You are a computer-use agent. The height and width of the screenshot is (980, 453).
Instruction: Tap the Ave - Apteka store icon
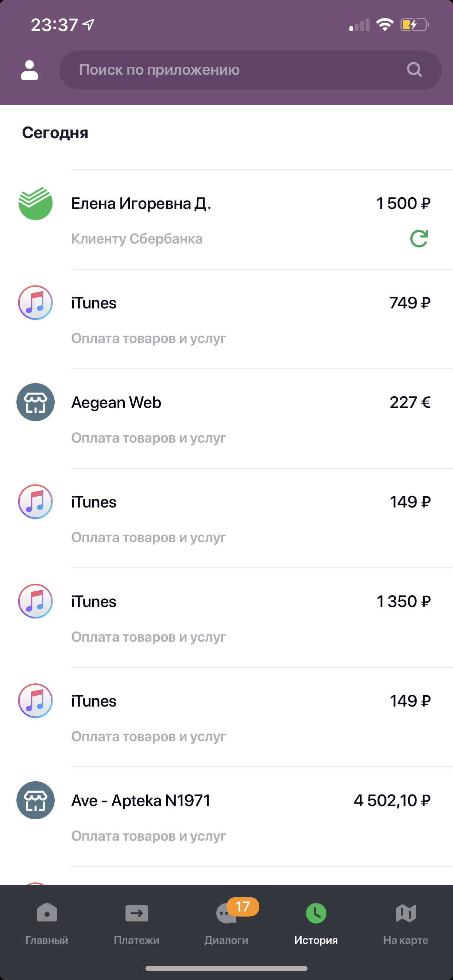pyautogui.click(x=35, y=800)
